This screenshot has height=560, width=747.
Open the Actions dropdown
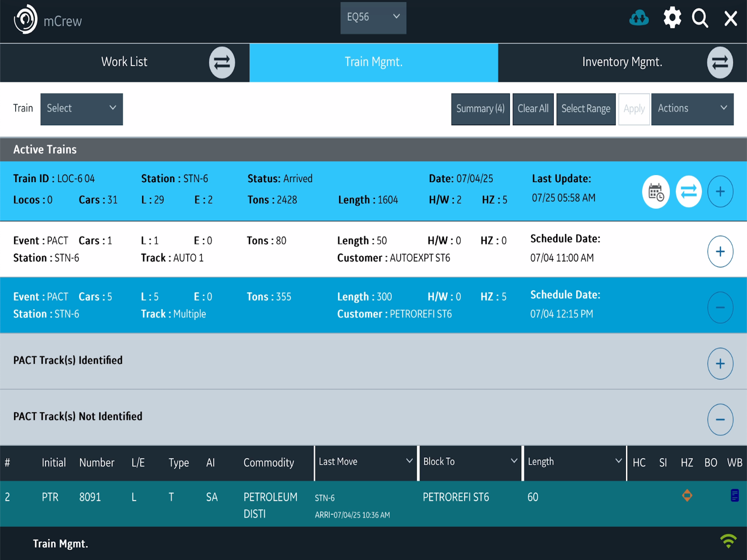[692, 109]
